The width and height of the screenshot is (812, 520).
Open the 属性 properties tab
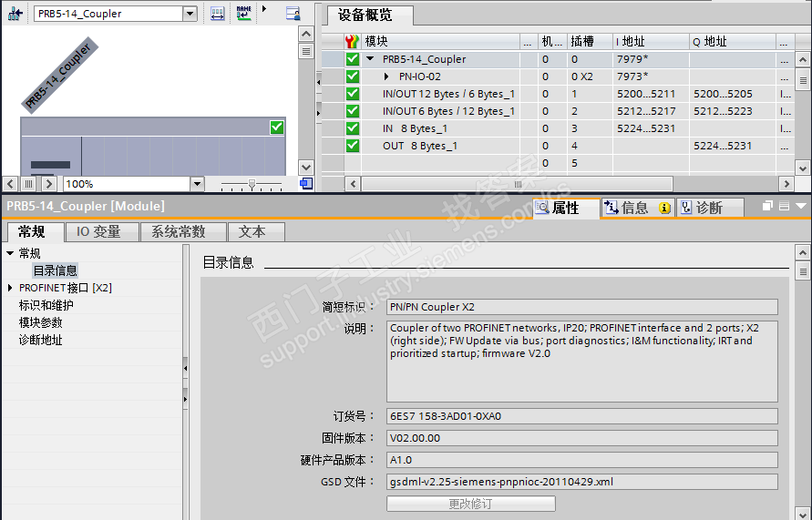566,208
